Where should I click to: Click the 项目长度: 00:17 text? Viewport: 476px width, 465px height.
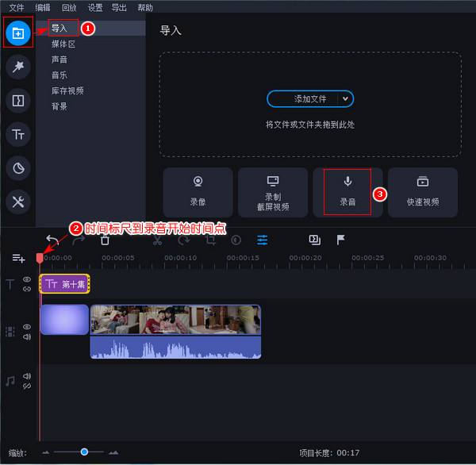(329, 453)
